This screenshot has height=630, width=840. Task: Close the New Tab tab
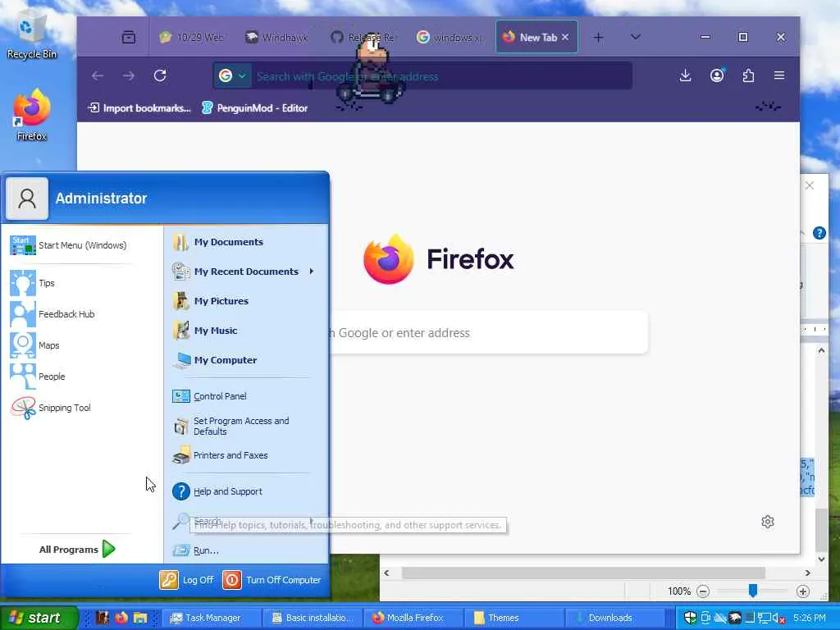pos(565,38)
